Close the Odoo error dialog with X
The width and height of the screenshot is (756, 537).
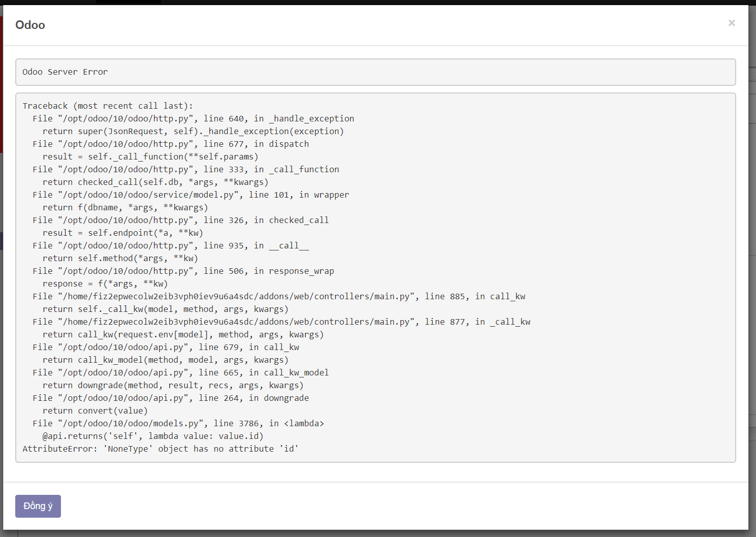pyautogui.click(x=732, y=23)
